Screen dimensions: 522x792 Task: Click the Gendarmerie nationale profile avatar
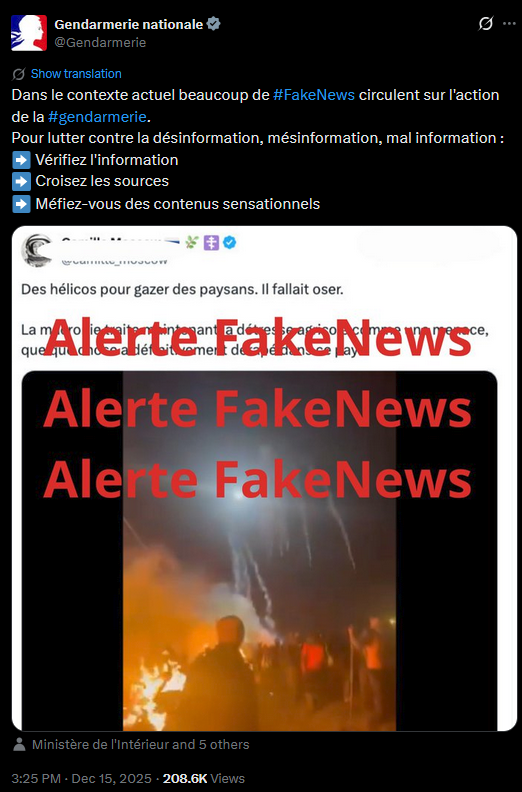point(29,33)
